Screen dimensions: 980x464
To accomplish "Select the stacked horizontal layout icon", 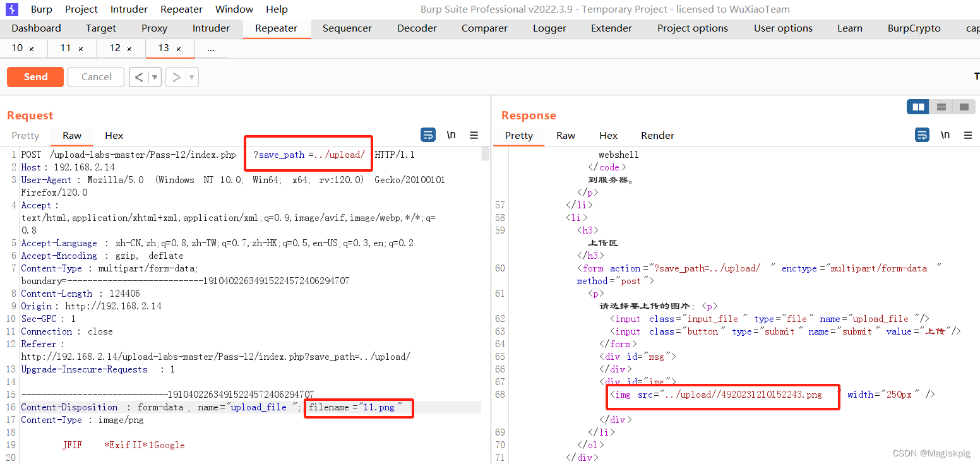I will coord(941,106).
